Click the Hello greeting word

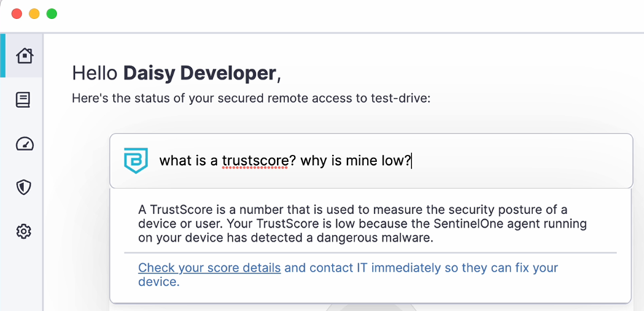coord(95,73)
